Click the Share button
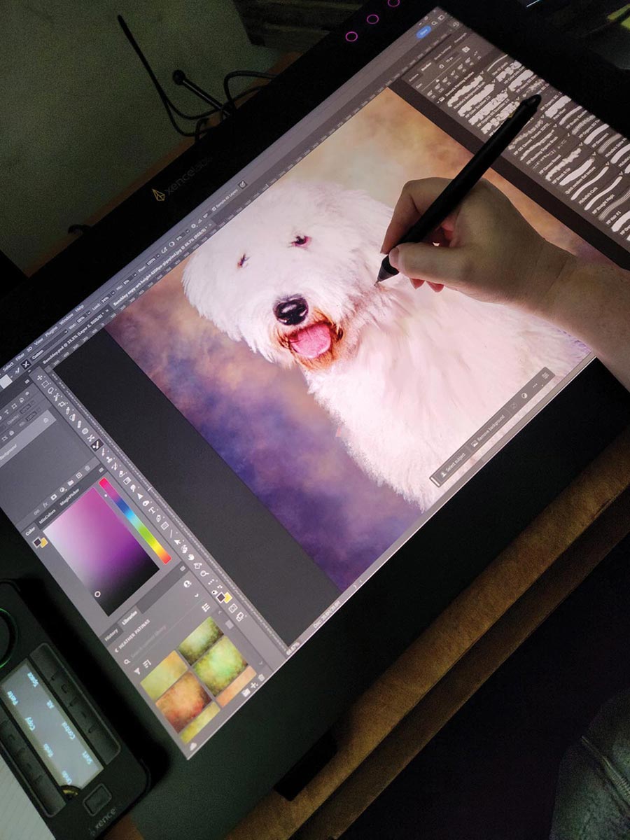The width and height of the screenshot is (630, 840). 423,31
